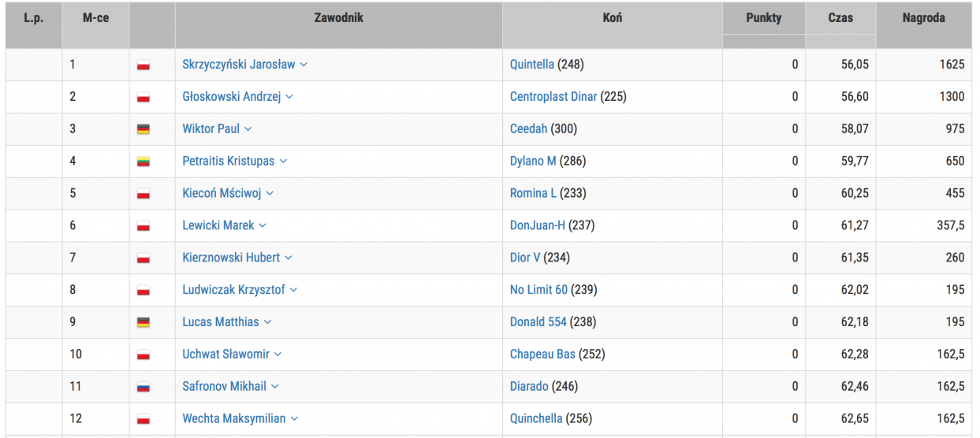Open horse link Quintella

[x=532, y=65]
